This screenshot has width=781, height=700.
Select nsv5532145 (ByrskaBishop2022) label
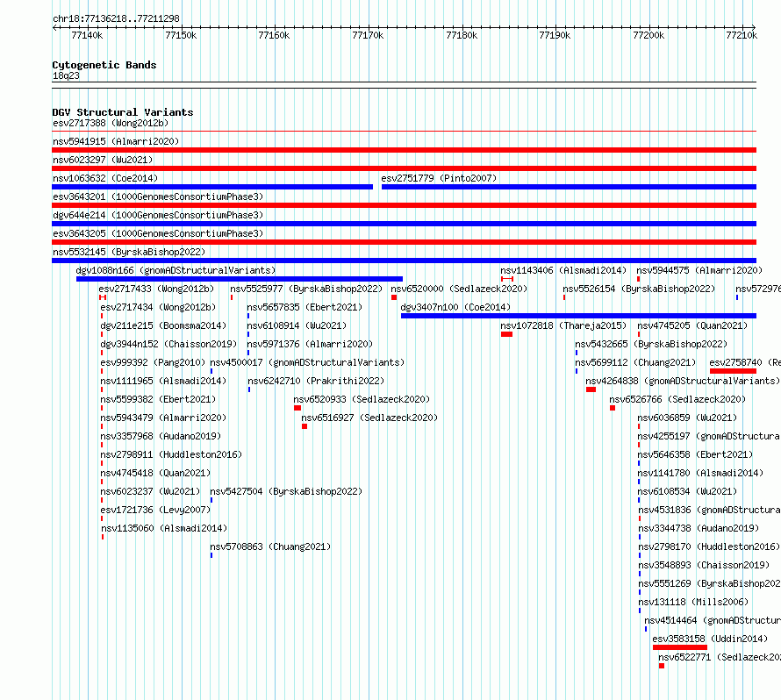click(x=129, y=252)
